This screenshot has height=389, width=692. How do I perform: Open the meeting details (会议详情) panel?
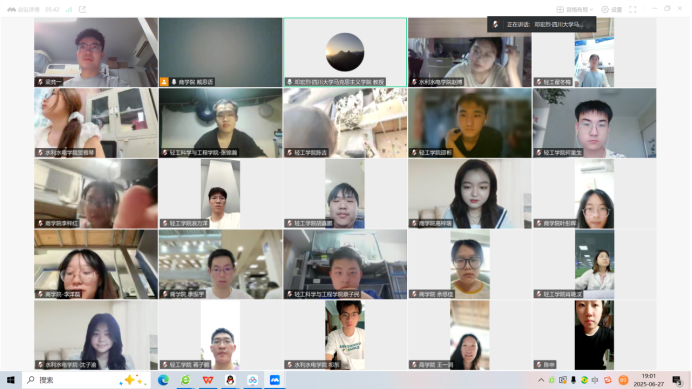(x=23, y=9)
